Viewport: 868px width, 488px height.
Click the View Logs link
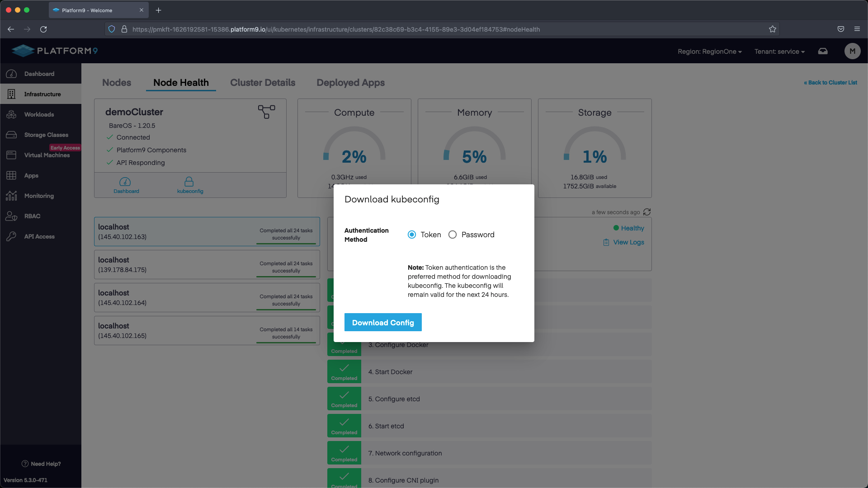click(x=628, y=242)
